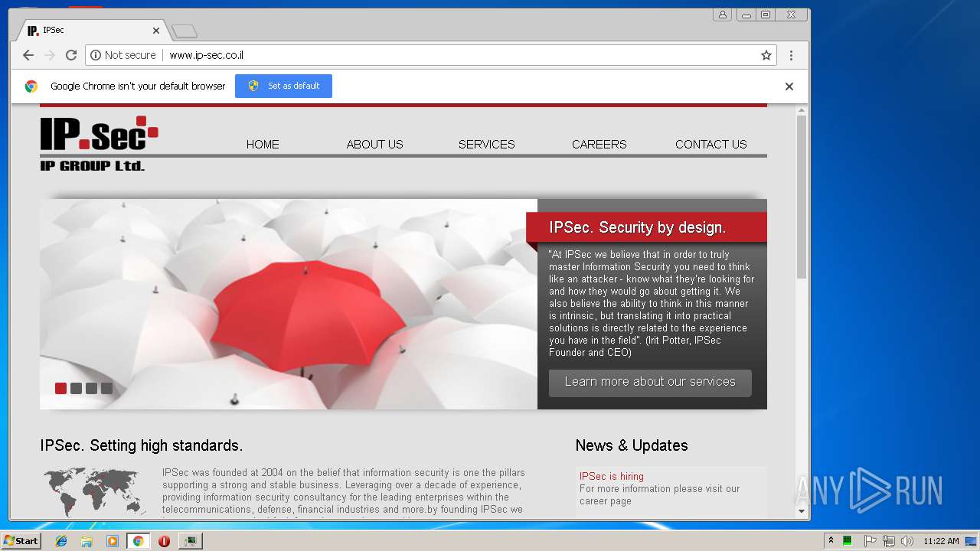Select the second slide indicator
The height and width of the screenshot is (551, 980).
point(76,388)
